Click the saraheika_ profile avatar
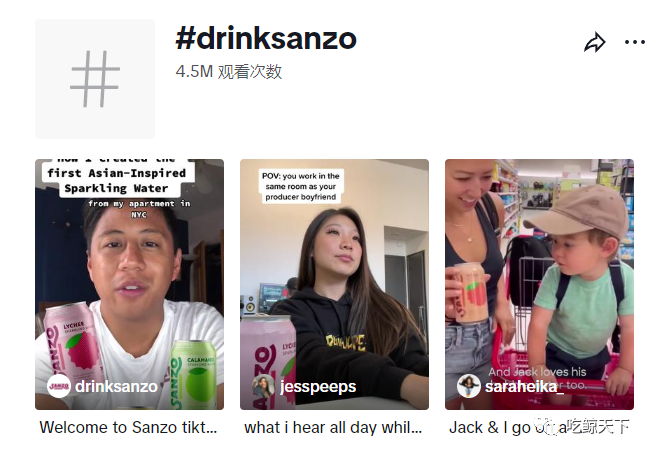Viewport: 650px width, 454px height. [468, 386]
